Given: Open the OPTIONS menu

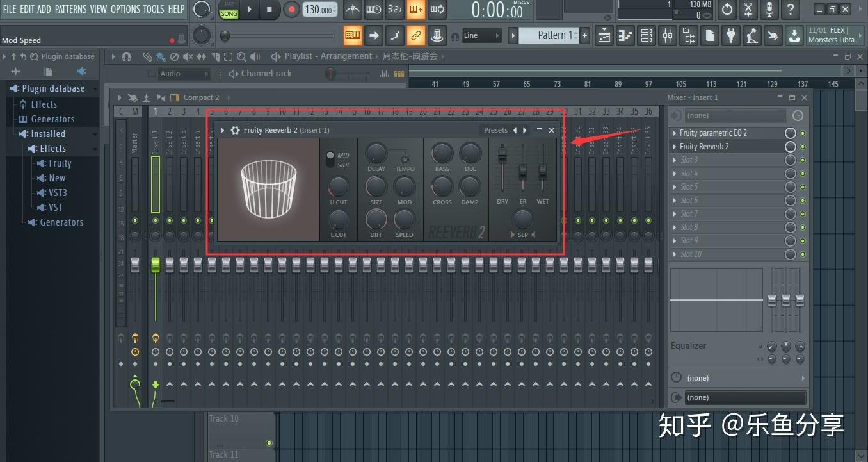Looking at the screenshot, I should (x=125, y=9).
